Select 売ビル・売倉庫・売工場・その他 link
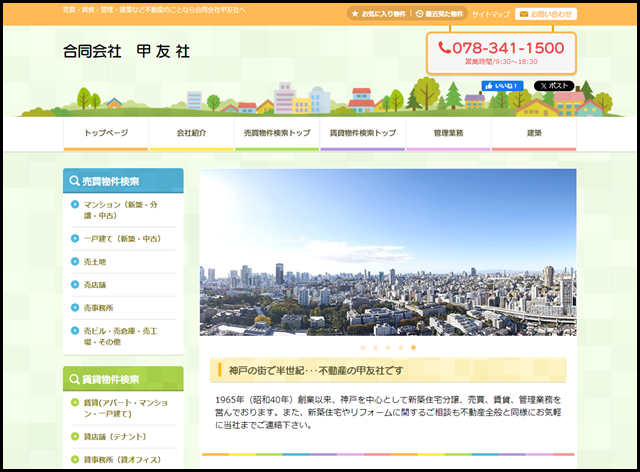640x472 pixels. [120, 336]
